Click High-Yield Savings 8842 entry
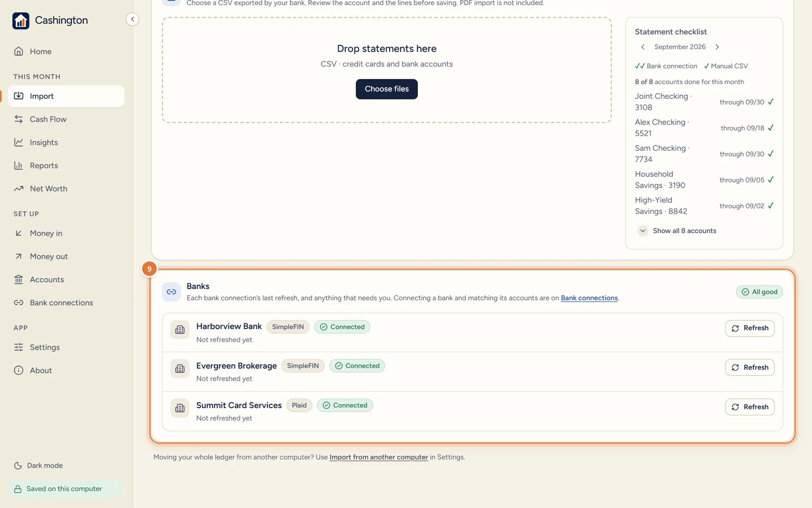Screen dimensions: 812x508 click(704, 205)
